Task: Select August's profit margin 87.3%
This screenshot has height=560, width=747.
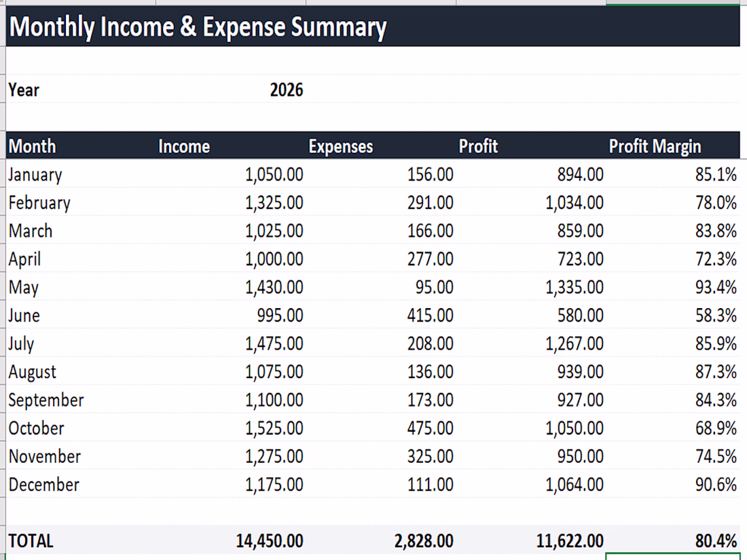Action: 716,372
